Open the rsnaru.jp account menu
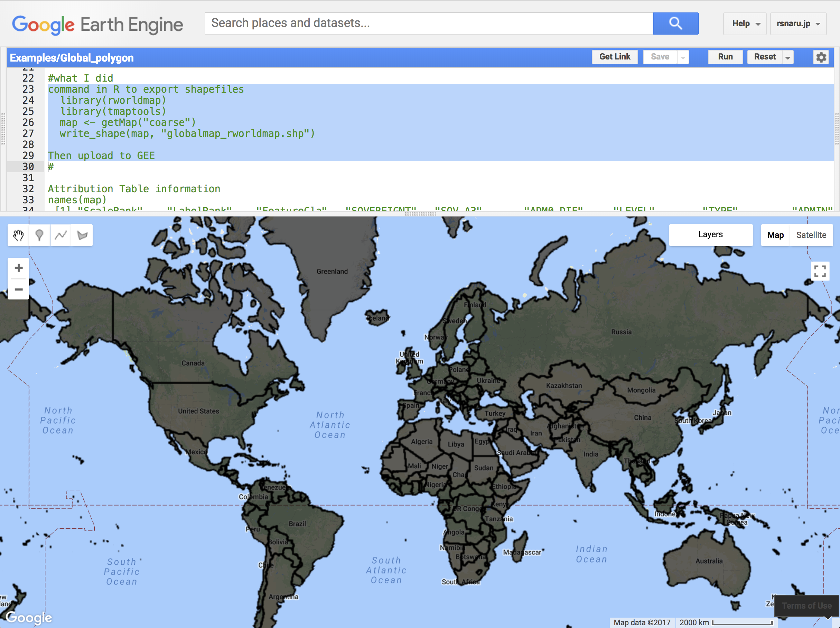 coord(798,24)
